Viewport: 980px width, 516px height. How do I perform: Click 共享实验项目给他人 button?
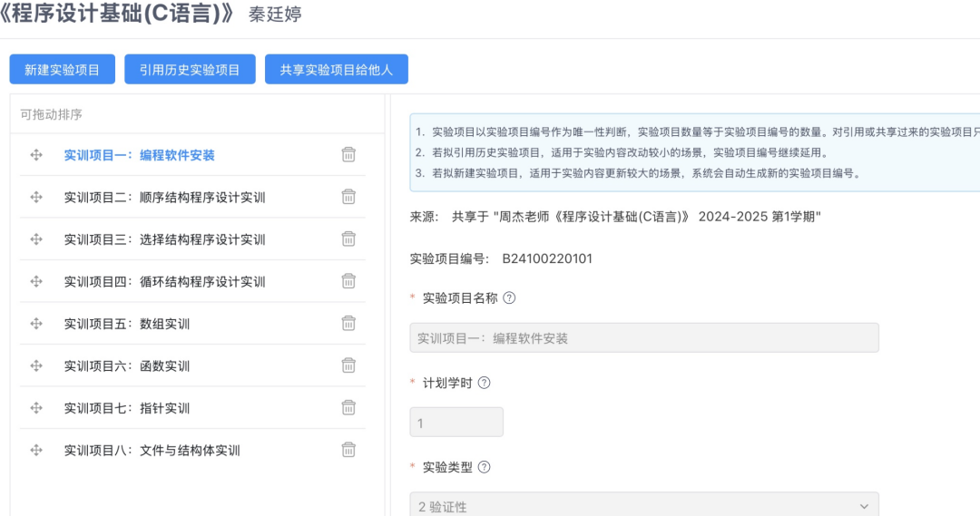coord(337,70)
